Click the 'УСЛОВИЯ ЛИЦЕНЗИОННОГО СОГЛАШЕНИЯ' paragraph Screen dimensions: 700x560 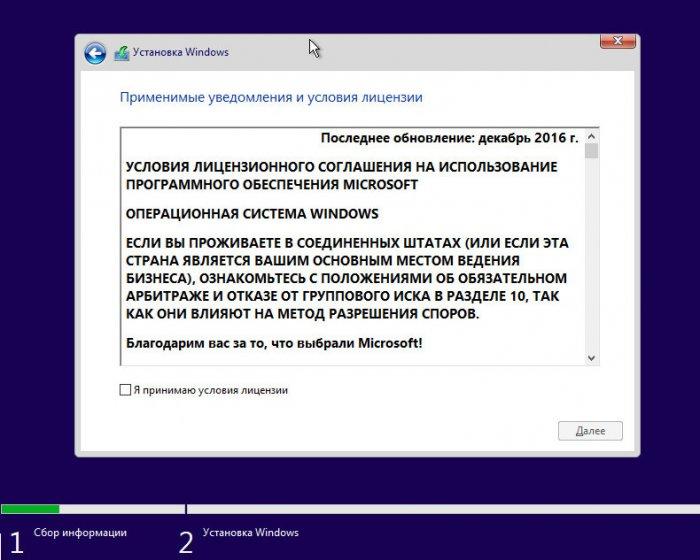(x=342, y=176)
